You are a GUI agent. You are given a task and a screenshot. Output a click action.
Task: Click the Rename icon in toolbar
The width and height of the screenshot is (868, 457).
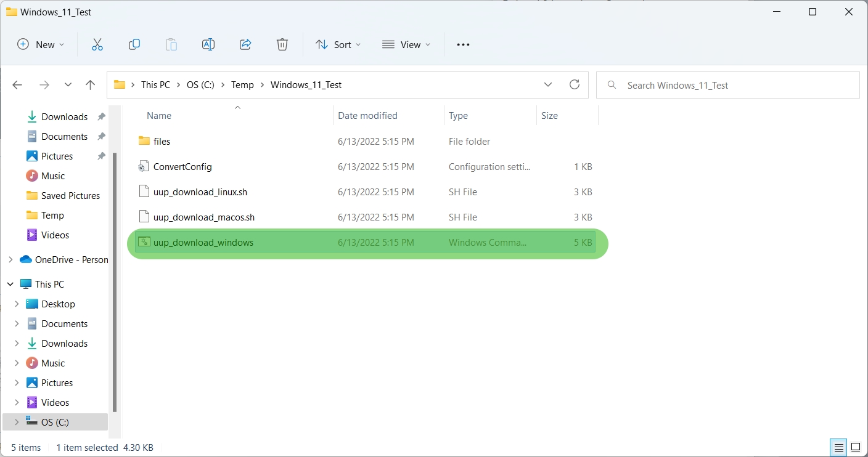tap(208, 44)
